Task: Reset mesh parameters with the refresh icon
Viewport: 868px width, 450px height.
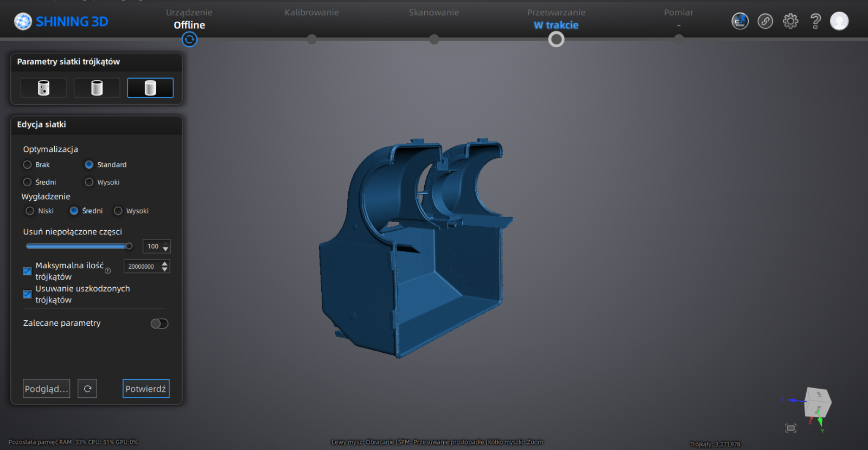Action: click(87, 389)
